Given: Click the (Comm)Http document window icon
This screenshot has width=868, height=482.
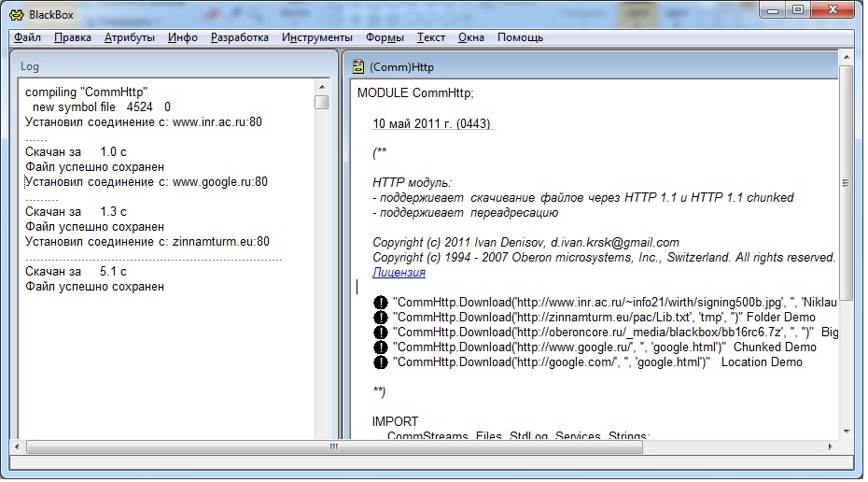Looking at the screenshot, I should click(357, 67).
